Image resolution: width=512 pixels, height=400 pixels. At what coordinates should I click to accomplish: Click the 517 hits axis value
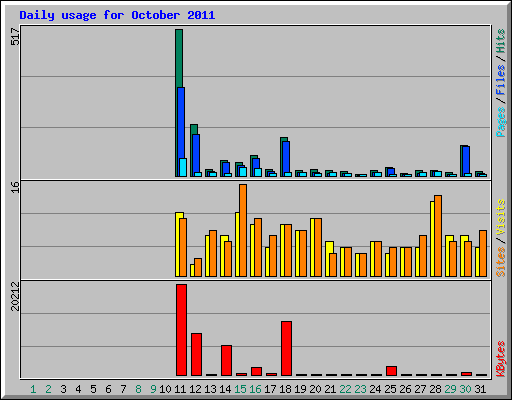pyautogui.click(x=15, y=36)
